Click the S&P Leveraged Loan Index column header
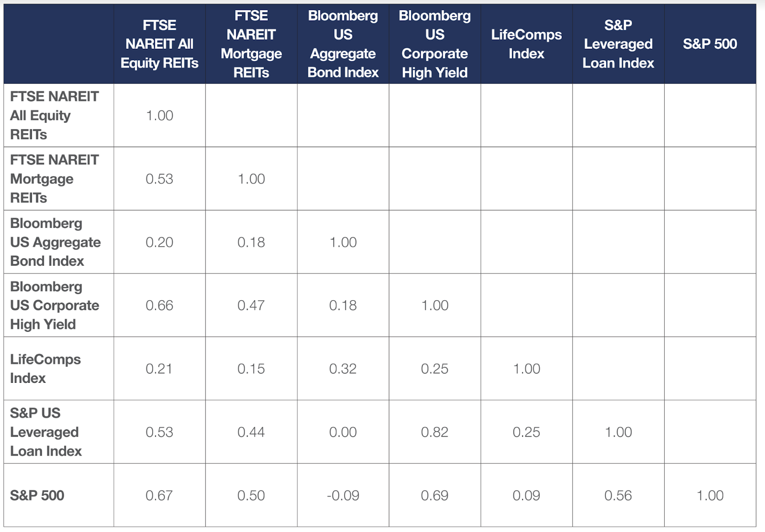Screen dimensions: 765x532 (618, 44)
